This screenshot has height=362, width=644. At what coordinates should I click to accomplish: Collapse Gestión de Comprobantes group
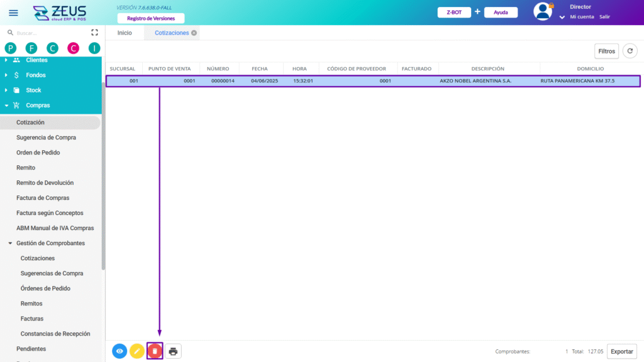pyautogui.click(x=10, y=243)
